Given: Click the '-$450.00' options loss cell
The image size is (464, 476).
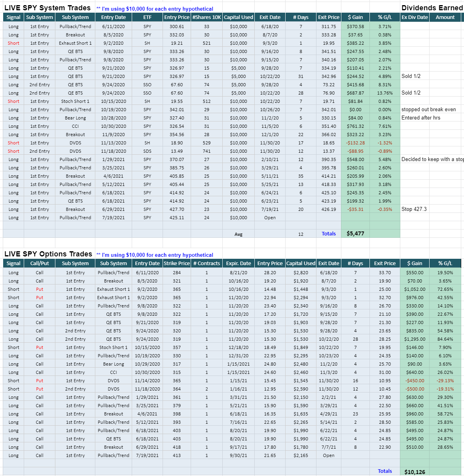Looking at the screenshot, I should (x=415, y=381).
